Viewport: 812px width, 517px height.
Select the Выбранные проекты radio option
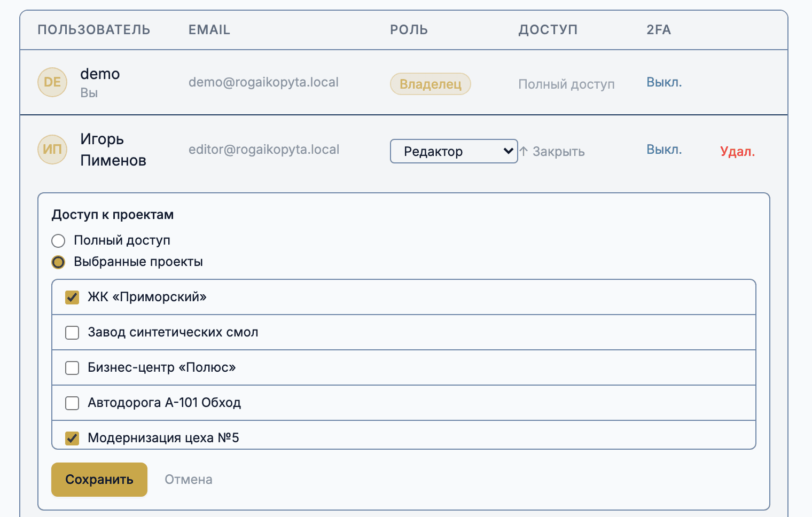tap(58, 262)
